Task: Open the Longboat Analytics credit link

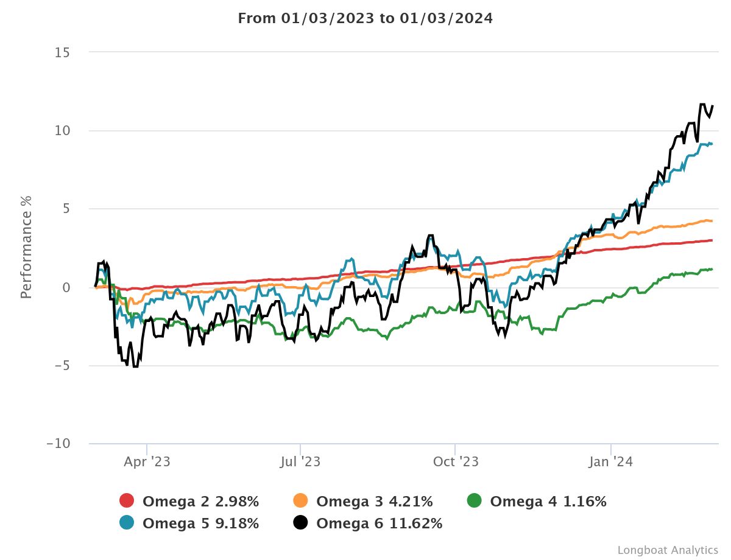Action: [668, 550]
